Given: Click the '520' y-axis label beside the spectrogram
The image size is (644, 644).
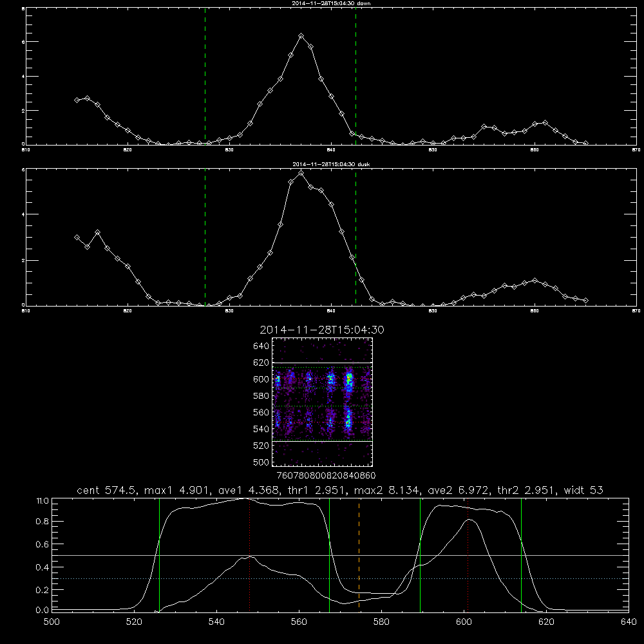Looking at the screenshot, I should [261, 446].
